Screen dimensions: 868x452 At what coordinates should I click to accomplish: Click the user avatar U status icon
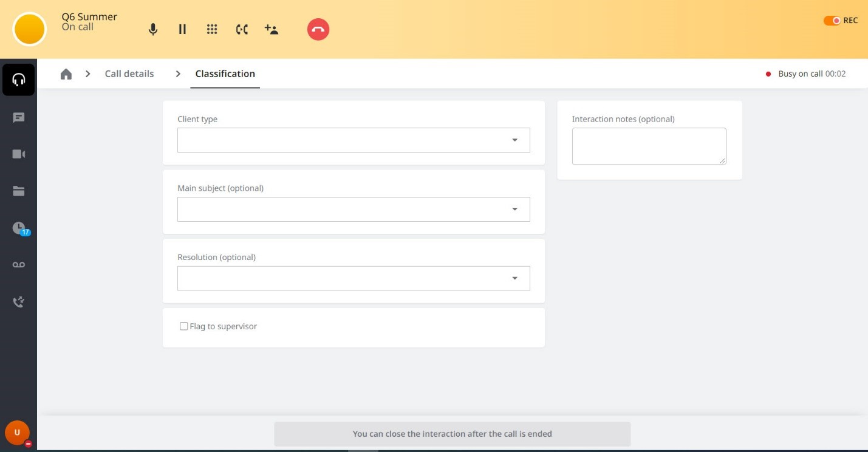pyautogui.click(x=17, y=433)
